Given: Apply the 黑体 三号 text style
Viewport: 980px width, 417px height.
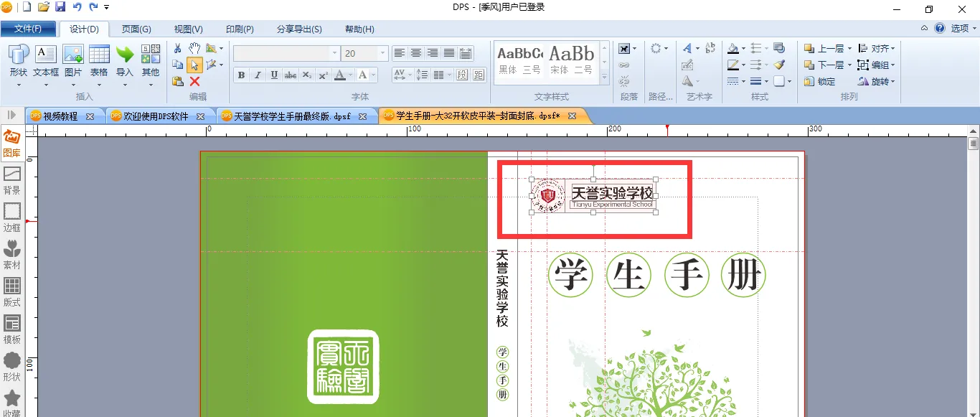Looking at the screenshot, I should pos(520,60).
